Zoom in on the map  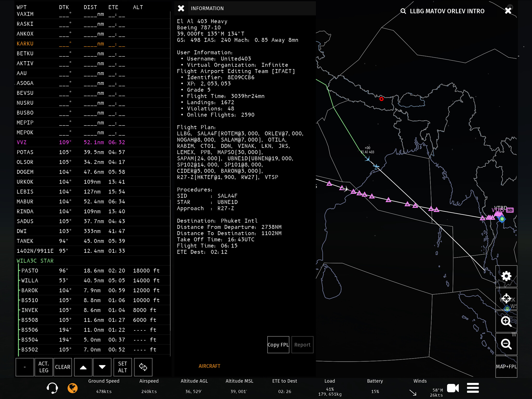click(506, 321)
